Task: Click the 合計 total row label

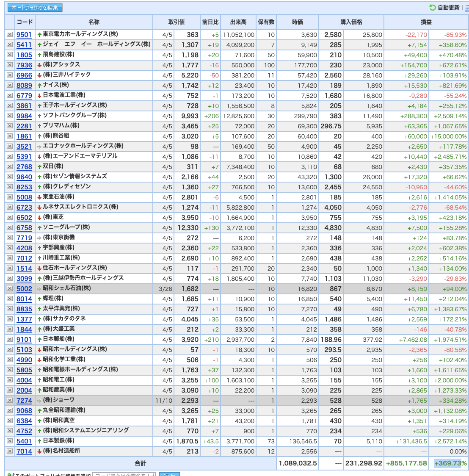Action: [x=141, y=464]
